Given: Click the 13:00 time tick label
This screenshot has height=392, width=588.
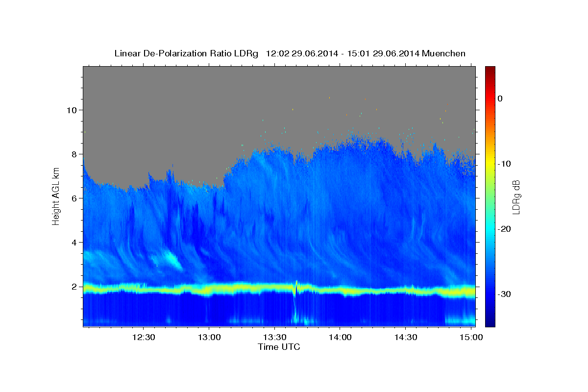Looking at the screenshot, I should pos(209,338).
